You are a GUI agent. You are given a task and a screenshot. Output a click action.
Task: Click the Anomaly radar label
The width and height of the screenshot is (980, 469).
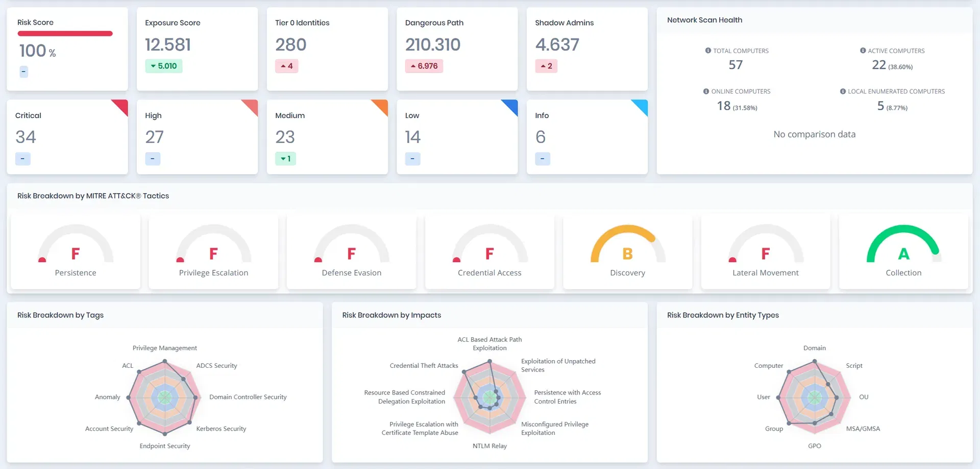pyautogui.click(x=108, y=397)
